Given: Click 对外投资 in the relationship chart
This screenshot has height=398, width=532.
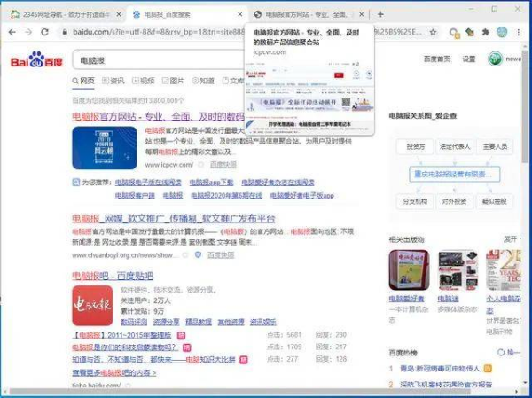Looking at the screenshot, I should (x=455, y=201).
